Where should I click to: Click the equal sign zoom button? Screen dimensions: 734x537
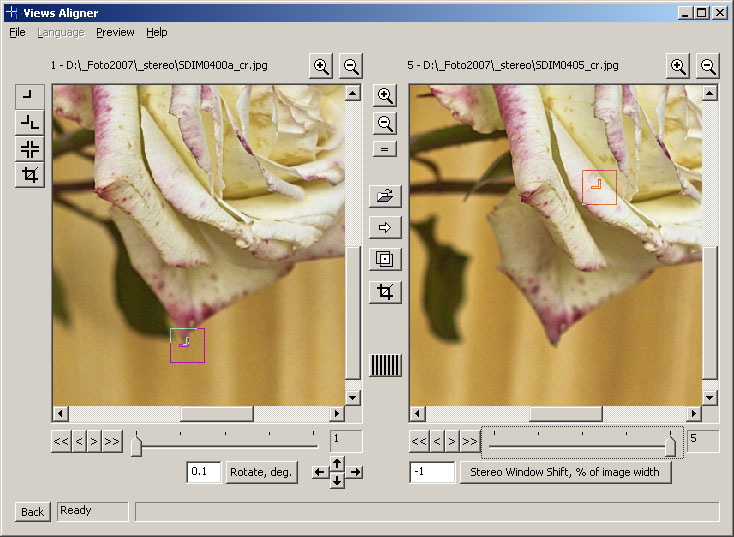[384, 149]
